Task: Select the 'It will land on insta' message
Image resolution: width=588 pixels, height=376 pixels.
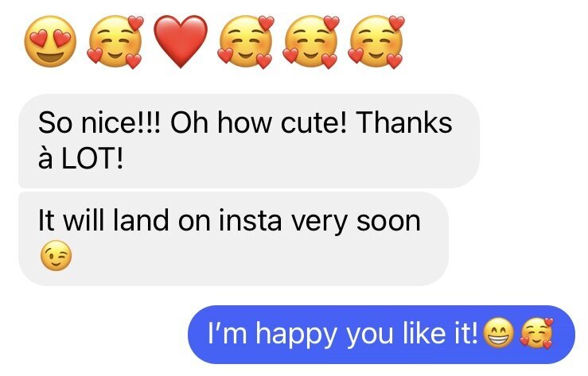Action: pos(233,239)
